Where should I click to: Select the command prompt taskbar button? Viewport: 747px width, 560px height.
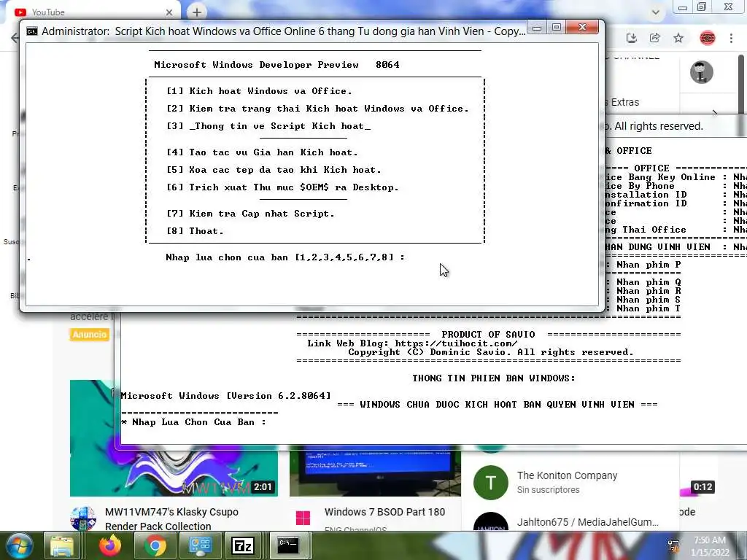coord(289,545)
